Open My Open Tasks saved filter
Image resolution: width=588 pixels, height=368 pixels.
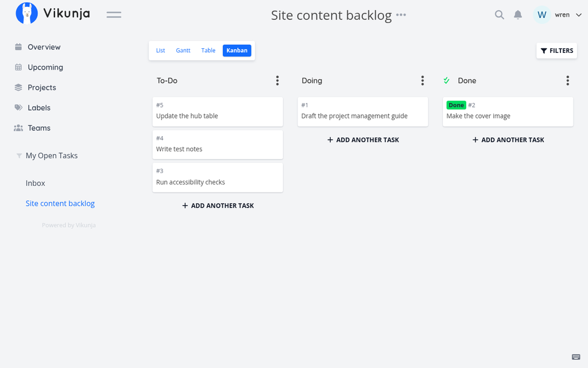pos(51,155)
